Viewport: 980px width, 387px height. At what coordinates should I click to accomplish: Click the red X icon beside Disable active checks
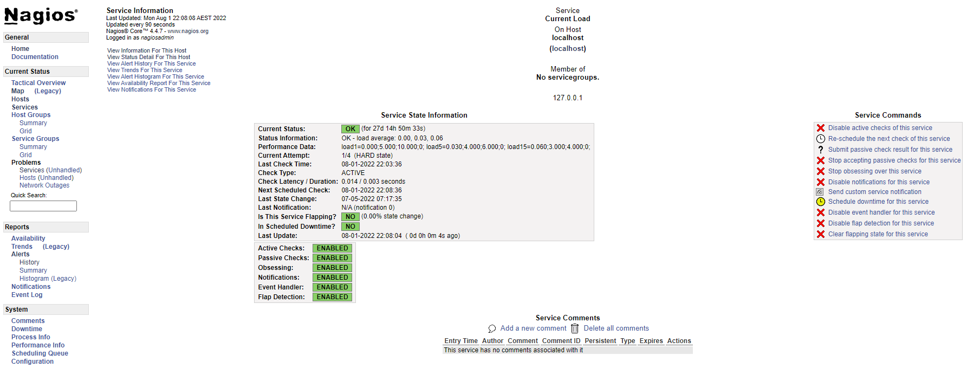coord(821,128)
